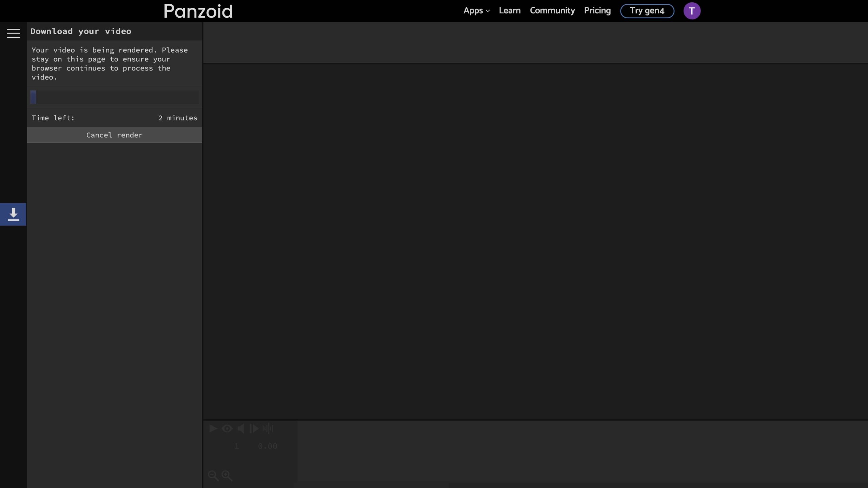Open the user avatar T menu
This screenshot has width=868, height=488.
[692, 11]
